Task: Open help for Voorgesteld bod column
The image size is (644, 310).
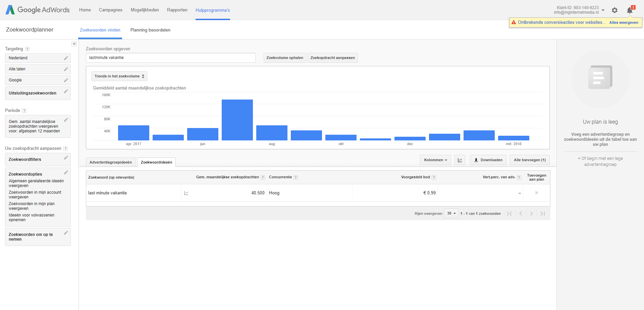Action: 434,178
